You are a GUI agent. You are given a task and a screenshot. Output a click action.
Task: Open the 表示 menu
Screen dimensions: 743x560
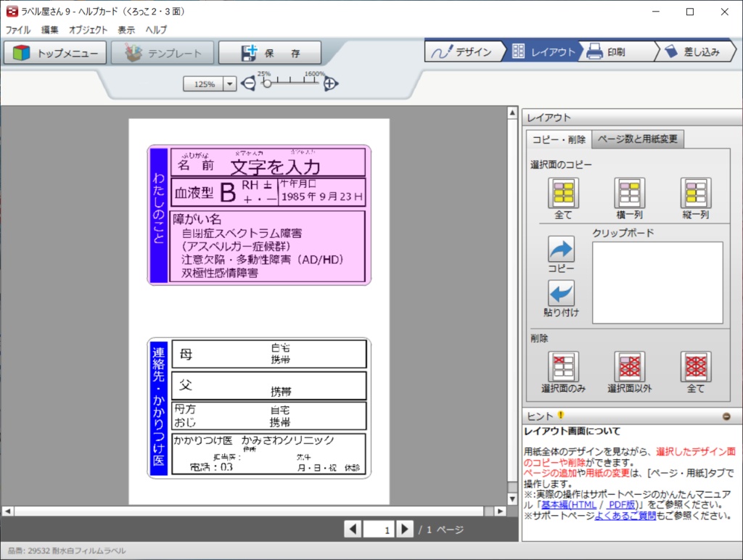[x=126, y=29]
